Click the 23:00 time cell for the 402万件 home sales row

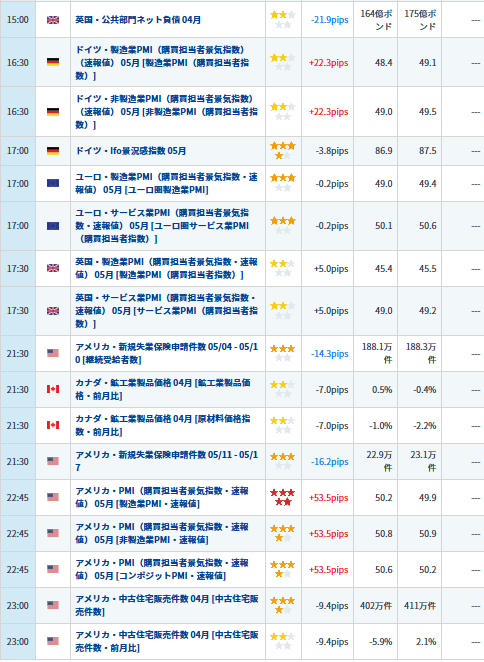click(x=18, y=605)
